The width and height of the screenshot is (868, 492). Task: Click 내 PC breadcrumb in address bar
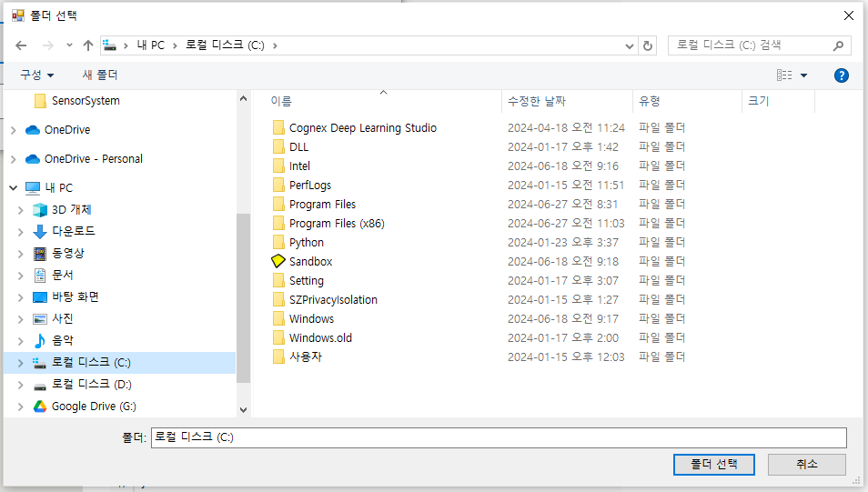150,45
